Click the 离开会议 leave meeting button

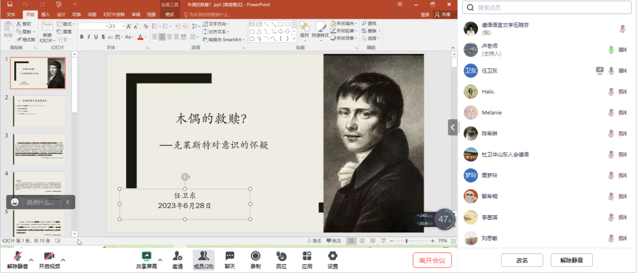[x=432, y=260]
